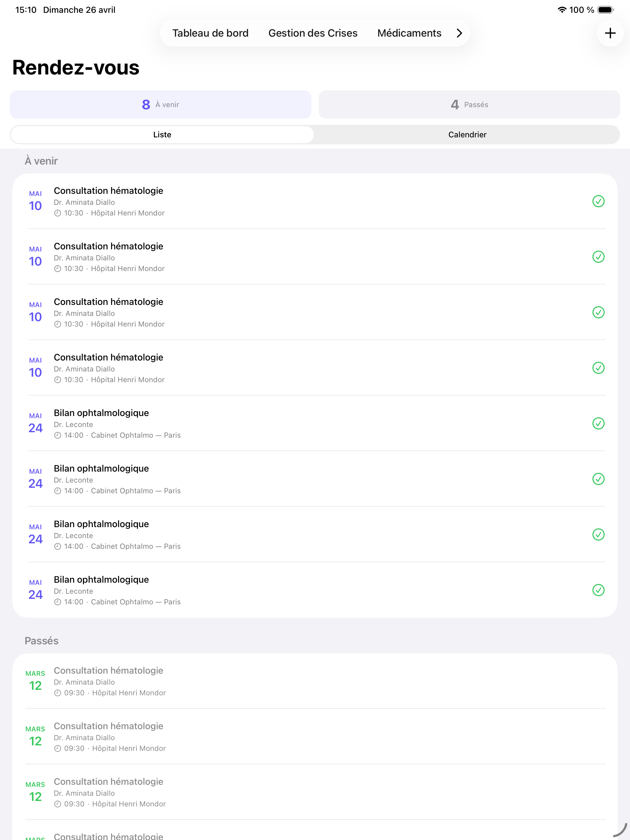Tap the plus icon to add appointment
The width and height of the screenshot is (630, 840).
coord(610,33)
